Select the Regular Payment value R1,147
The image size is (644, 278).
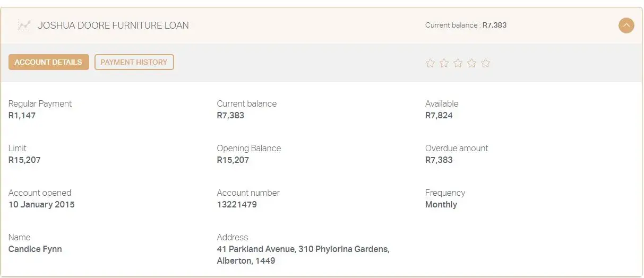[x=22, y=115]
